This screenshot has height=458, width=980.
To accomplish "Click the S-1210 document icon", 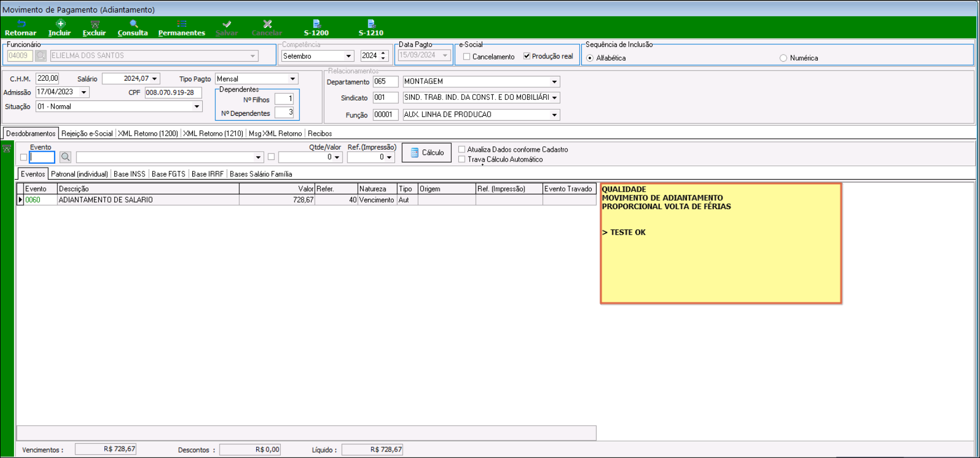I will pyautogui.click(x=371, y=24).
